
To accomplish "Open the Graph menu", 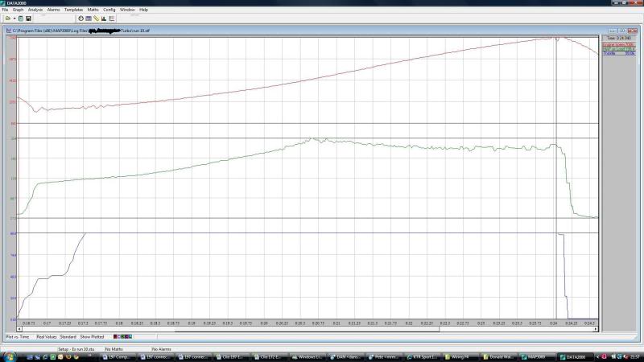I will coord(18,10).
